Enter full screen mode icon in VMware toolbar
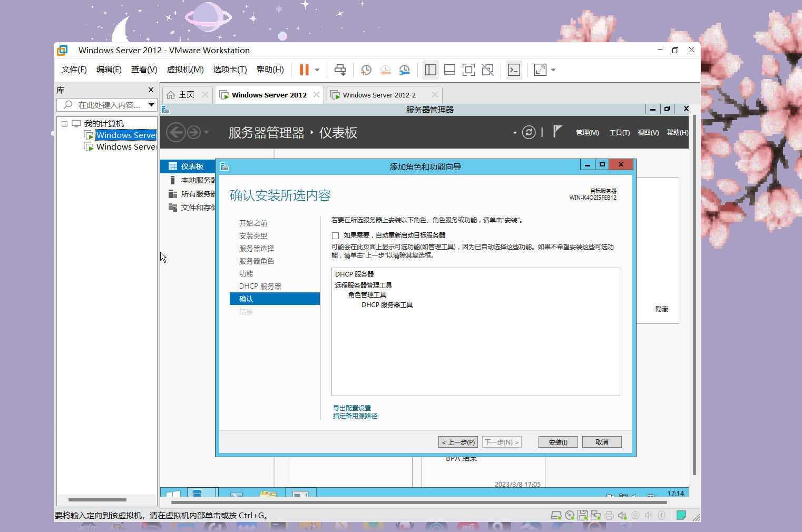This screenshot has height=532, width=802. click(468, 70)
